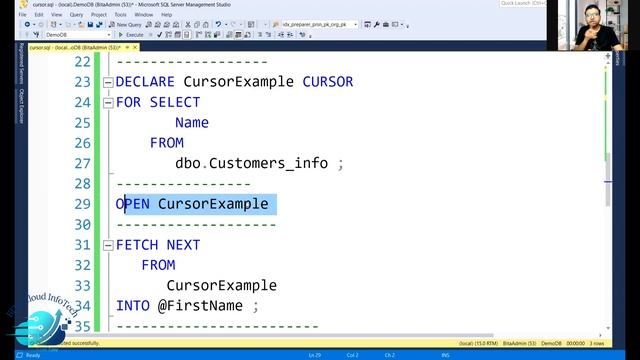Image resolution: width=640 pixels, height=360 pixels.
Task: Click the Quick Launch search field
Action: (522, 3)
